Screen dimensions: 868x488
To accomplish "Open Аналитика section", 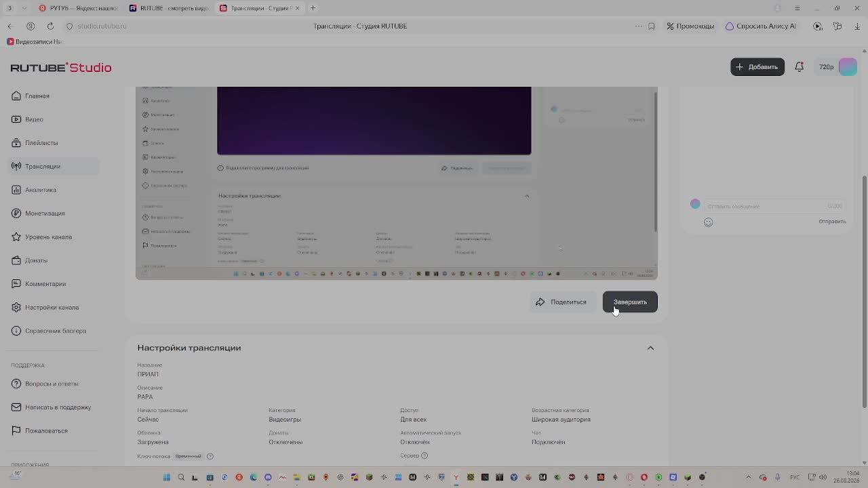I will click(x=53, y=190).
